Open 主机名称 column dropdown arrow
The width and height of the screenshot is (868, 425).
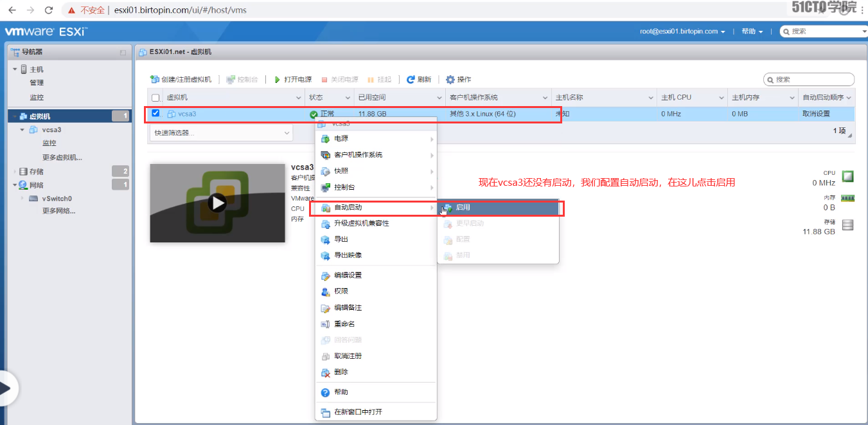click(x=651, y=98)
